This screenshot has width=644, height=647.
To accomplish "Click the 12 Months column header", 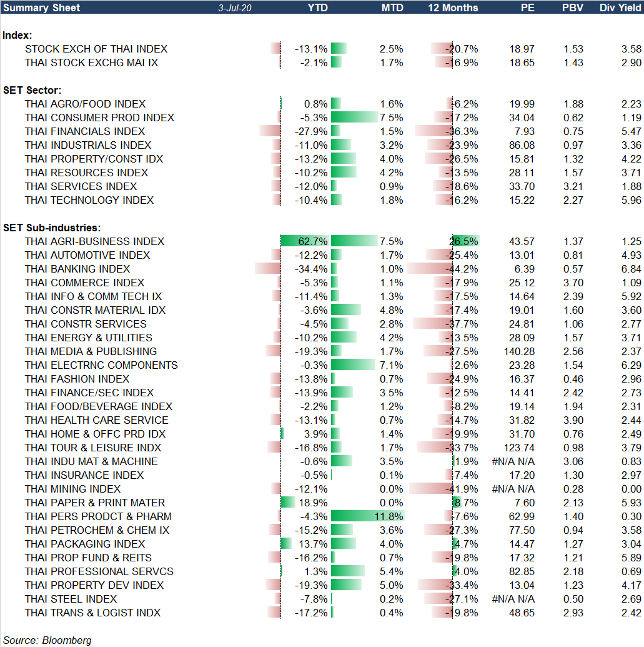I will tap(453, 8).
